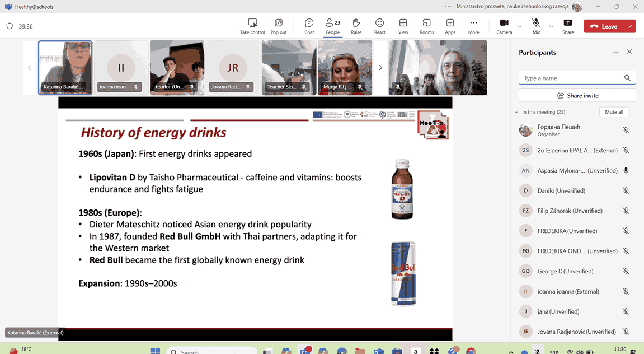Click the weather widget showing 18°C

point(21,350)
